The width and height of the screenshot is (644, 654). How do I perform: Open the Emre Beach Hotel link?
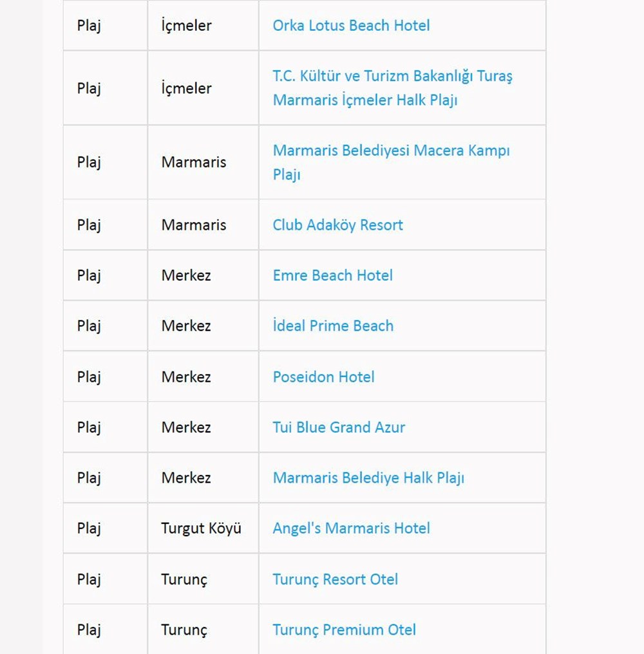coord(332,276)
